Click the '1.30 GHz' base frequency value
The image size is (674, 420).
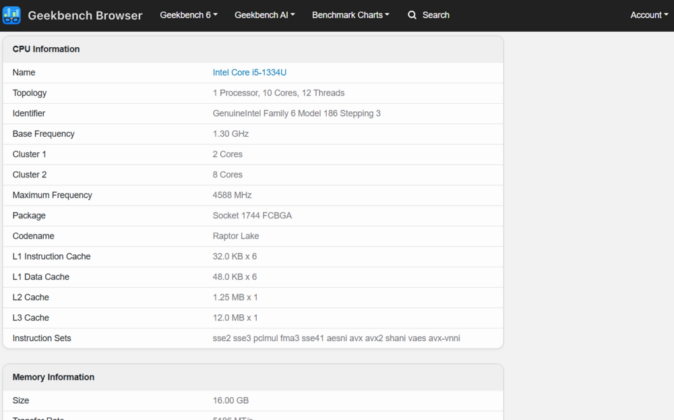click(x=231, y=134)
